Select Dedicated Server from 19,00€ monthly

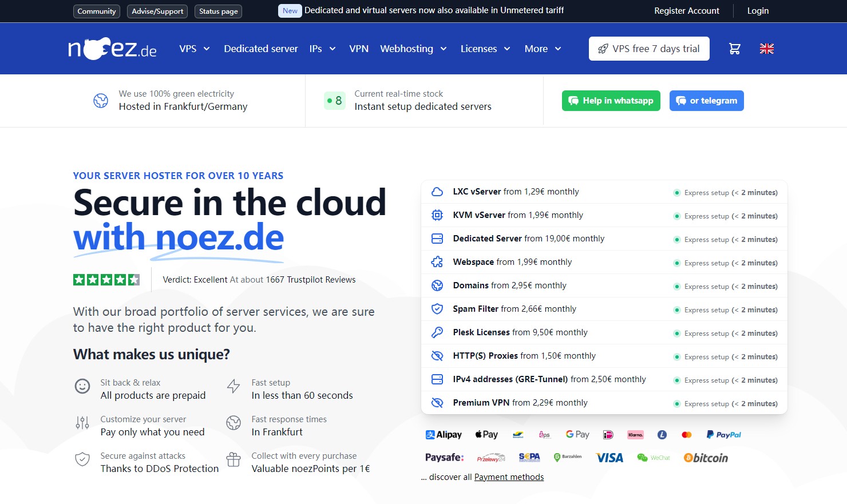tap(529, 239)
